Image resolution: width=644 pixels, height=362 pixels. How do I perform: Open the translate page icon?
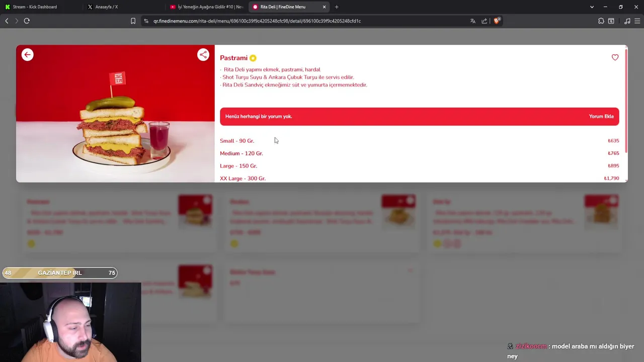[473, 21]
